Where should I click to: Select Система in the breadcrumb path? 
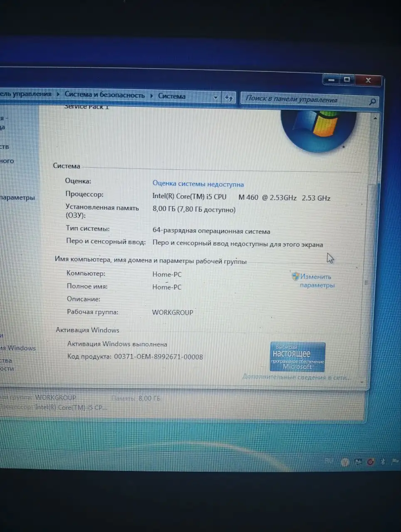click(171, 96)
